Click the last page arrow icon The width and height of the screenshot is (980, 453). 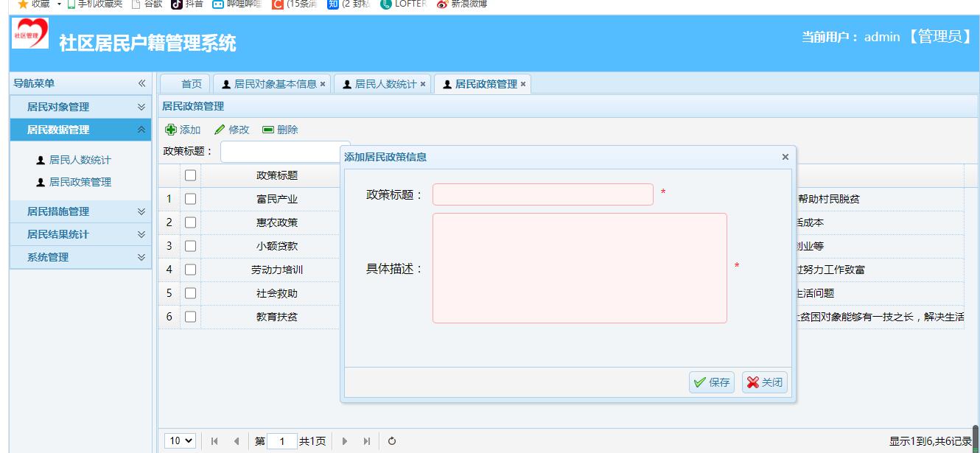point(365,440)
